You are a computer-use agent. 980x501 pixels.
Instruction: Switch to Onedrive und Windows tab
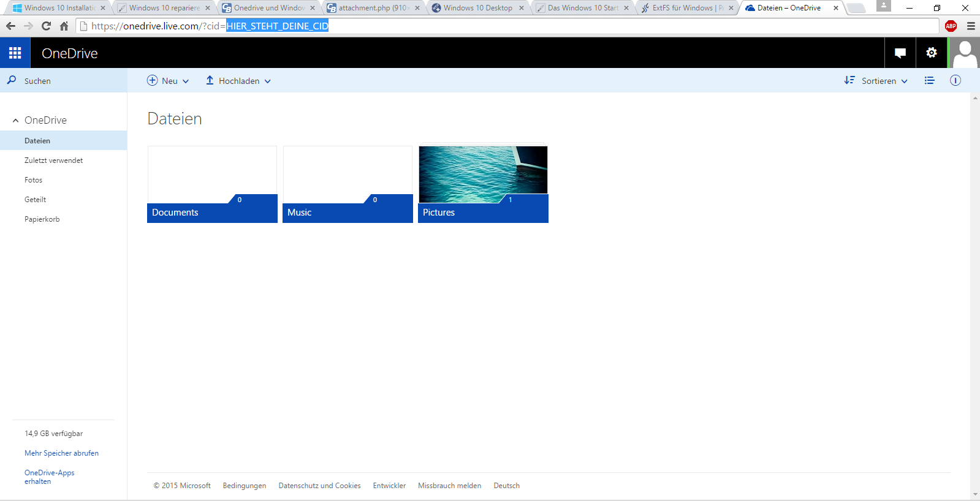pos(269,8)
